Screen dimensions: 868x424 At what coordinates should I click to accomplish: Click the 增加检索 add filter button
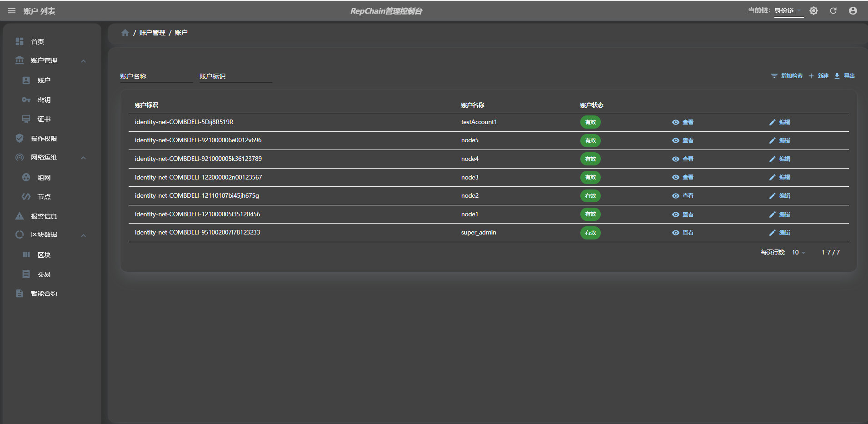787,76
